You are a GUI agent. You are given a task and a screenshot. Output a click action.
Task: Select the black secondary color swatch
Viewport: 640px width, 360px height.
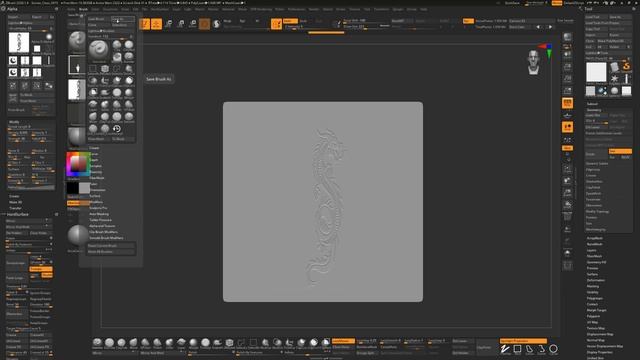[x=73, y=188]
